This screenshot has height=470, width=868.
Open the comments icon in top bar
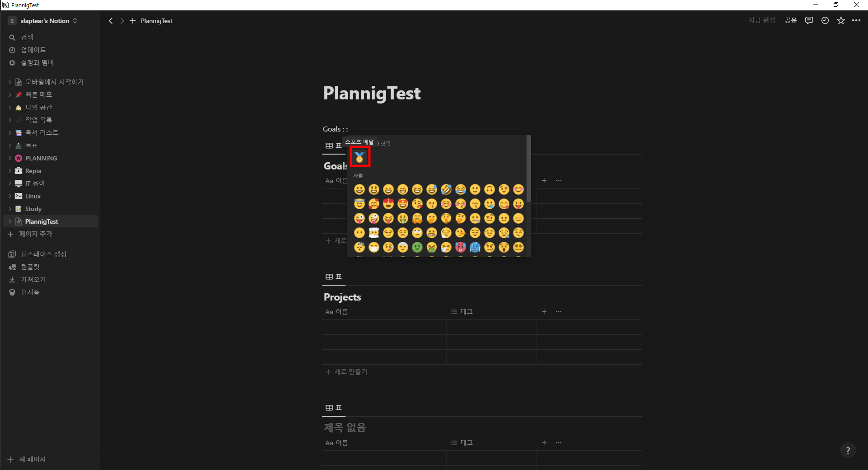809,21
